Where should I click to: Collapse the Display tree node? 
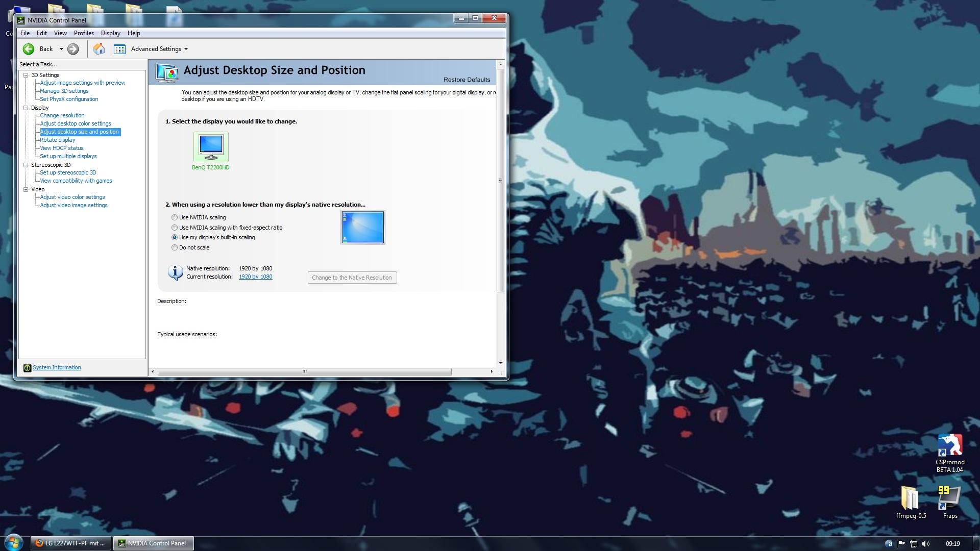click(26, 108)
